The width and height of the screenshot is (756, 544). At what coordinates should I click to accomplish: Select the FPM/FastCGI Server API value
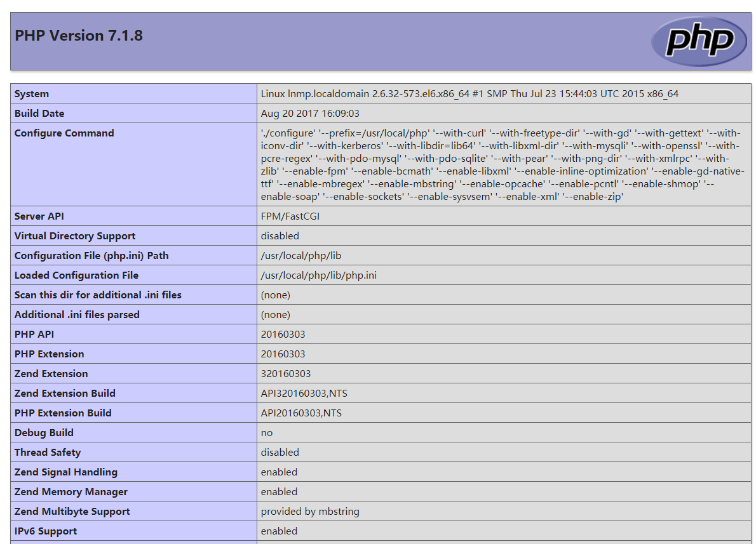290,216
